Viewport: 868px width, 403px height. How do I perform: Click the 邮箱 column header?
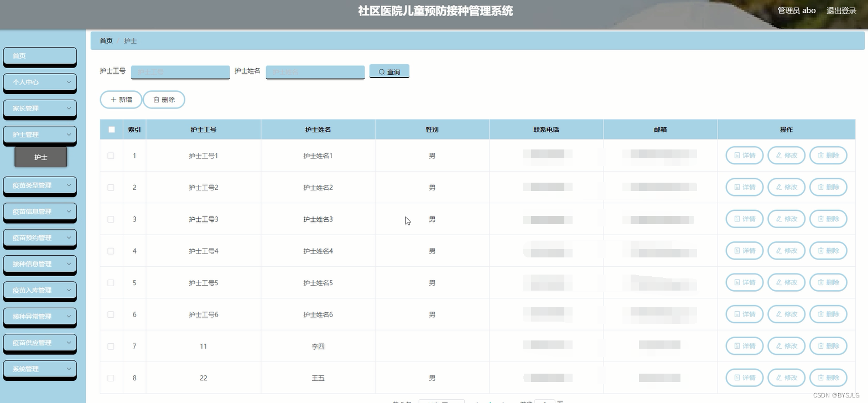[x=661, y=130]
